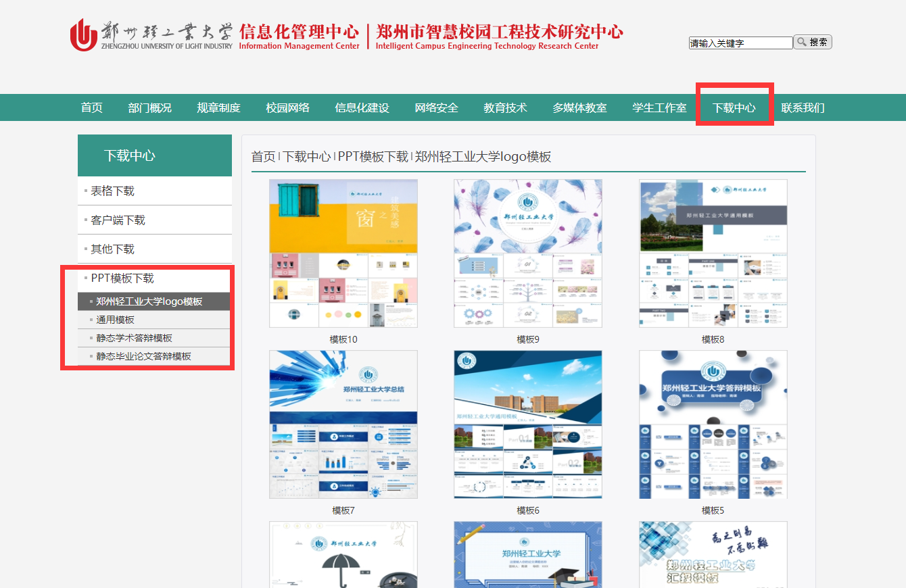Open thumbnail of 模板6 campus building template
906x588 pixels.
[528, 424]
